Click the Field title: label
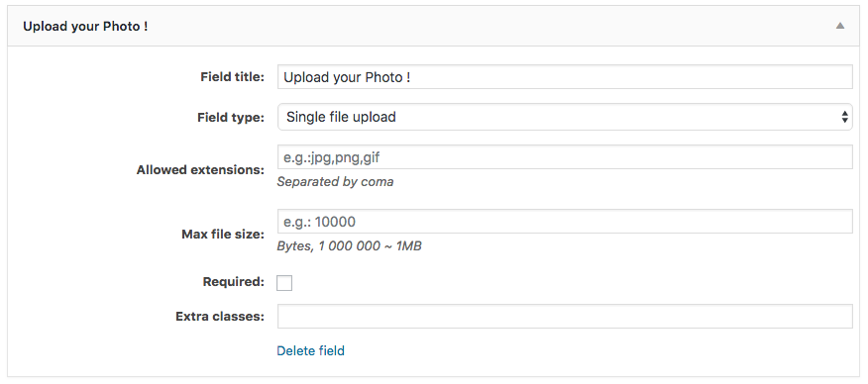868x384 pixels. [233, 77]
